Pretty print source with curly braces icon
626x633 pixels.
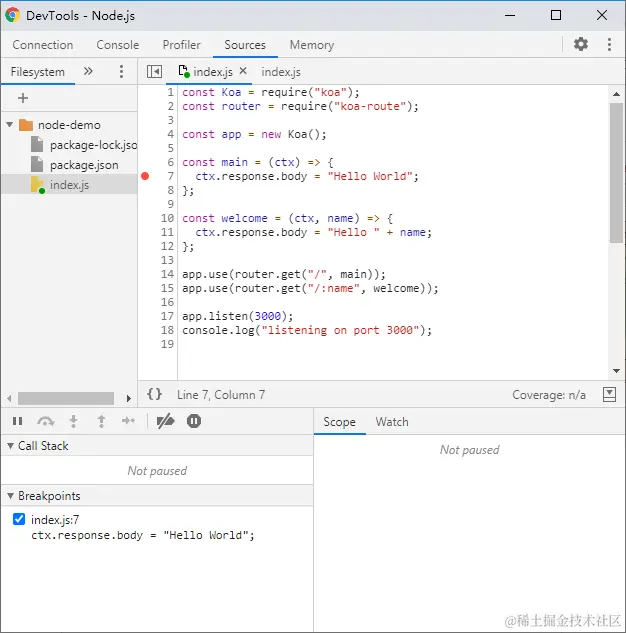[x=155, y=394]
